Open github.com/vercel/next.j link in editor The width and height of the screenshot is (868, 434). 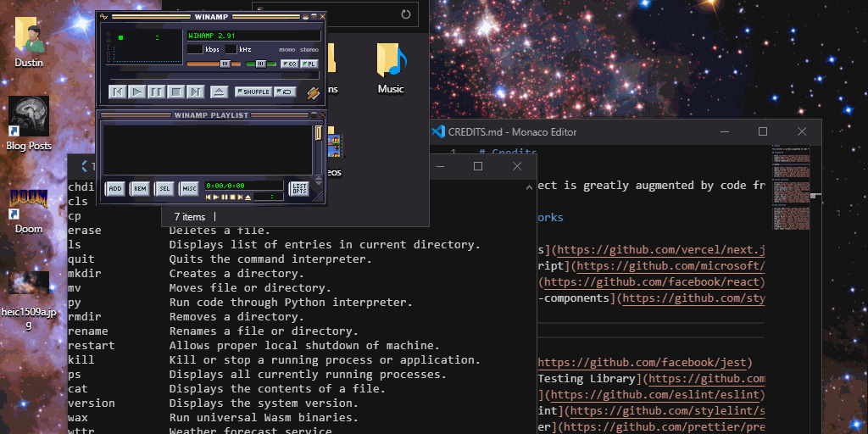click(661, 251)
